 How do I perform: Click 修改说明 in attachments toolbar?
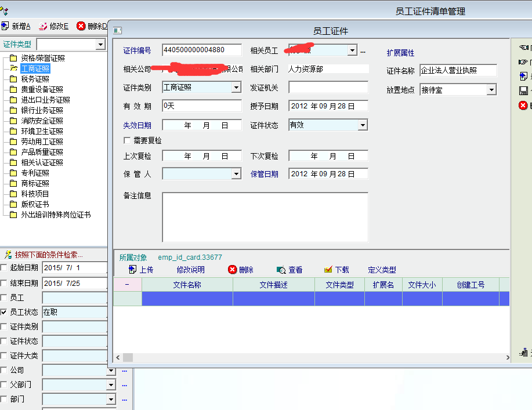190,270
